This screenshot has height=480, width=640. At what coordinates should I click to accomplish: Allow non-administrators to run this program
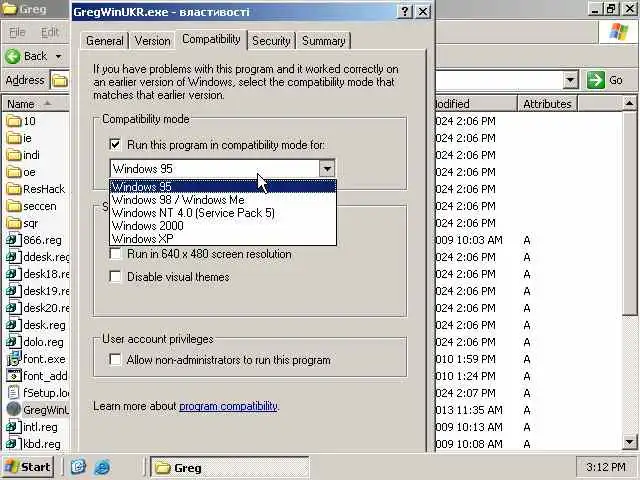(116, 360)
